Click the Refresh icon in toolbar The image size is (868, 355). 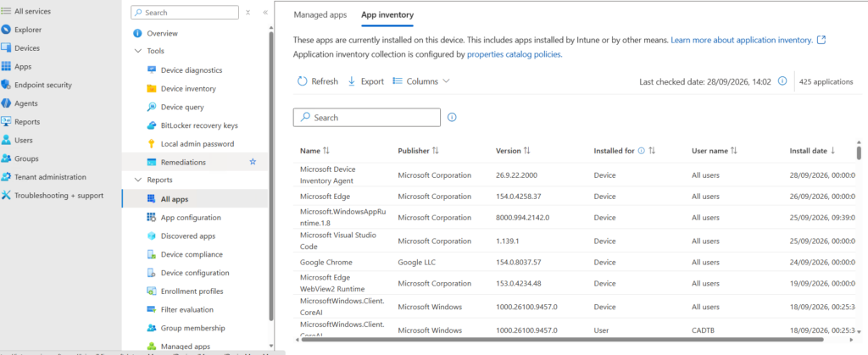303,81
